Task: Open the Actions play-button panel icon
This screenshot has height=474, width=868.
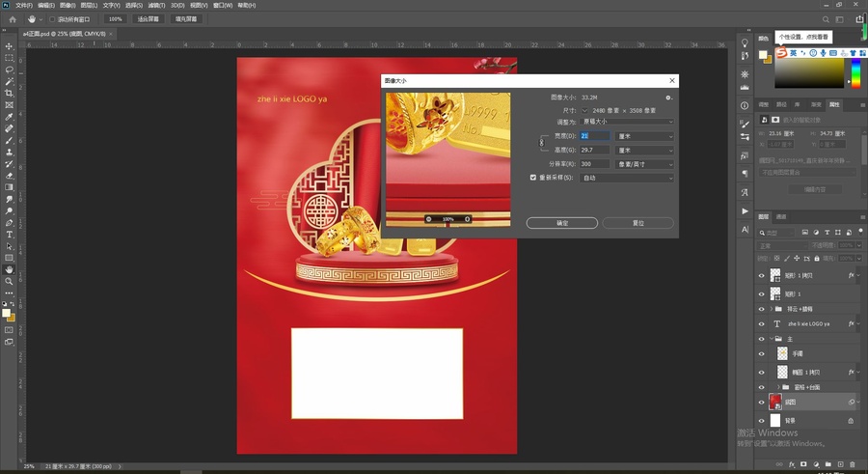Action: 745,211
